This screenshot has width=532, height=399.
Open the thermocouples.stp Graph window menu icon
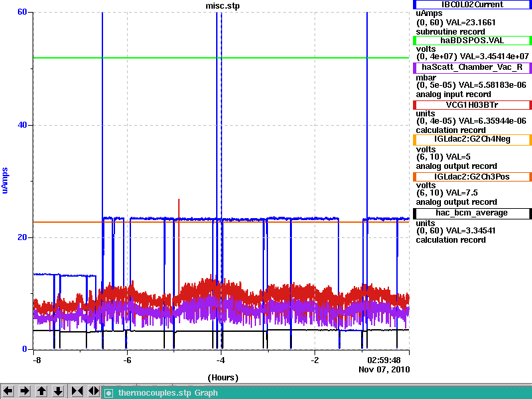pyautogui.click(x=108, y=393)
